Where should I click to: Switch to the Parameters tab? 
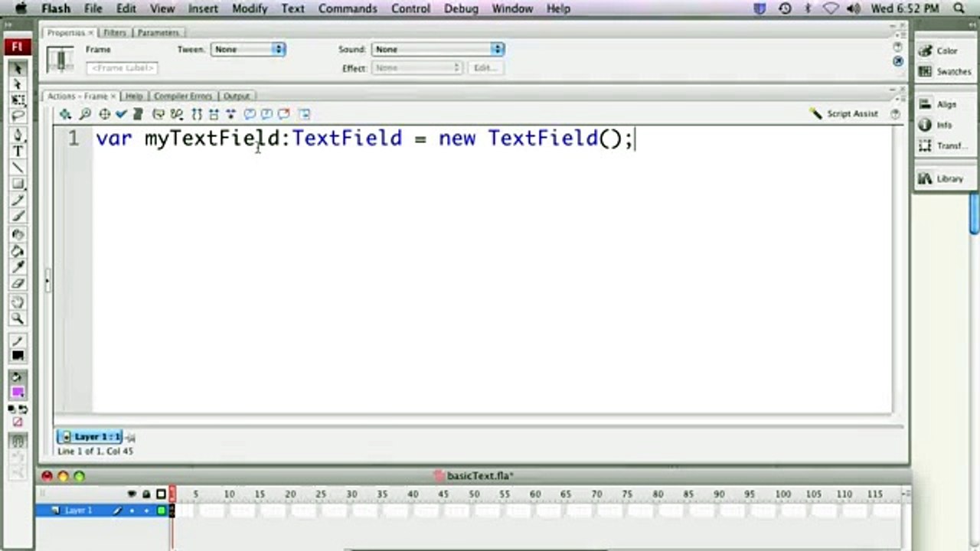[158, 33]
